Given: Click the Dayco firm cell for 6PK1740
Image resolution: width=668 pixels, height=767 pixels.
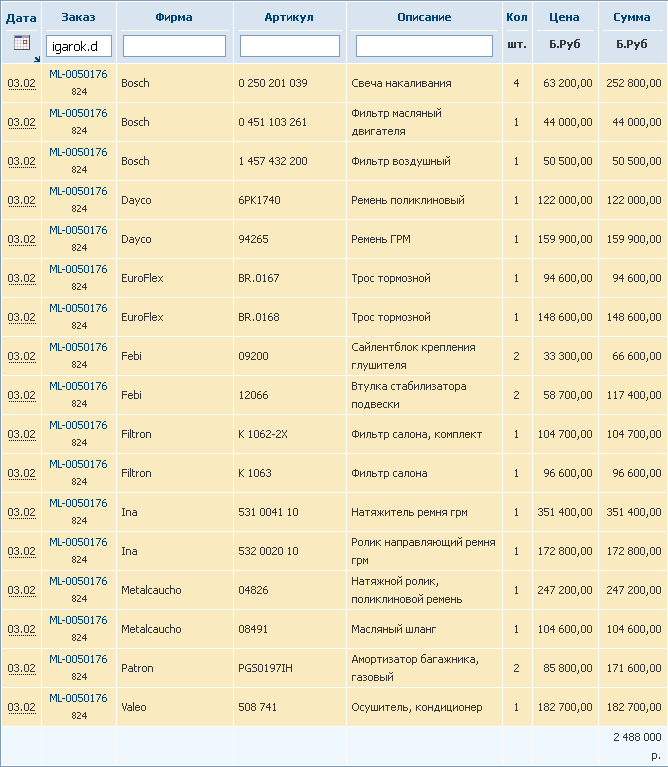Looking at the screenshot, I should pyautogui.click(x=136, y=200).
